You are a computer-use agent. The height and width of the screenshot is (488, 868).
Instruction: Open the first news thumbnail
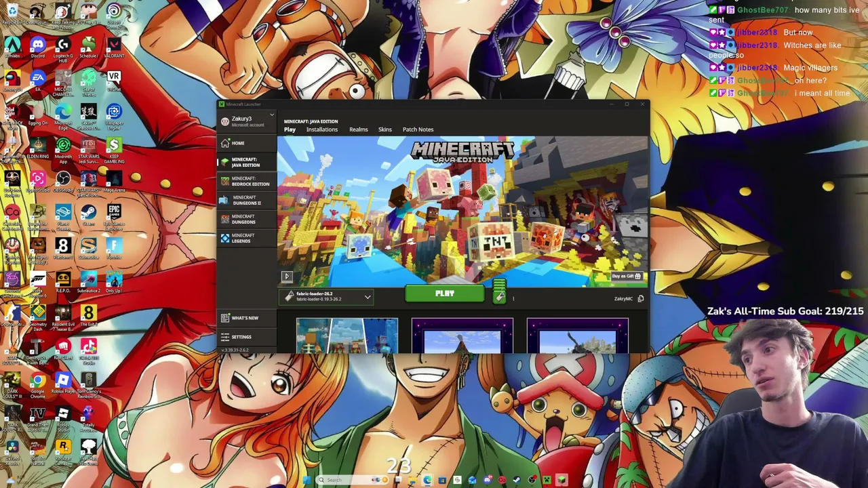click(x=347, y=336)
